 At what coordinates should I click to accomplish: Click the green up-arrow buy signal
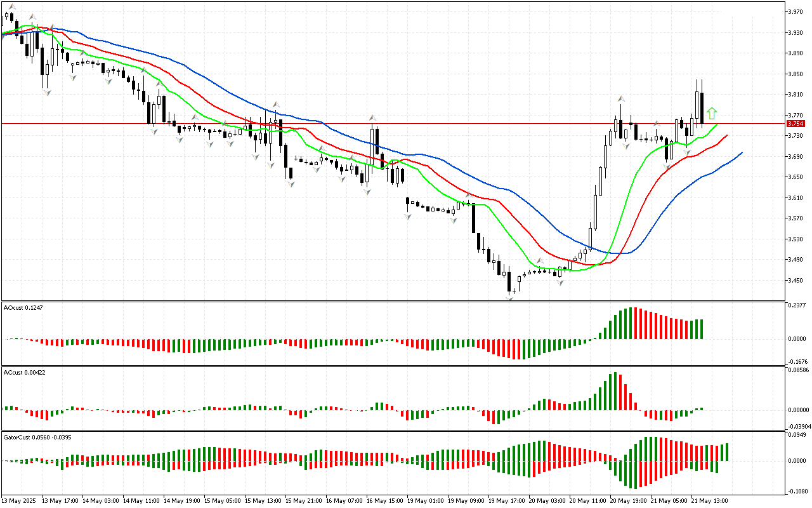[x=712, y=114]
